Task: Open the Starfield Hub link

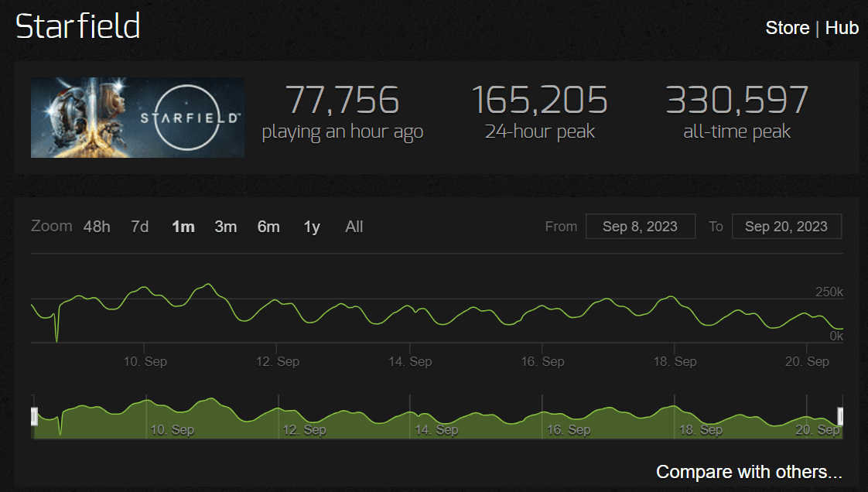Action: tap(842, 28)
